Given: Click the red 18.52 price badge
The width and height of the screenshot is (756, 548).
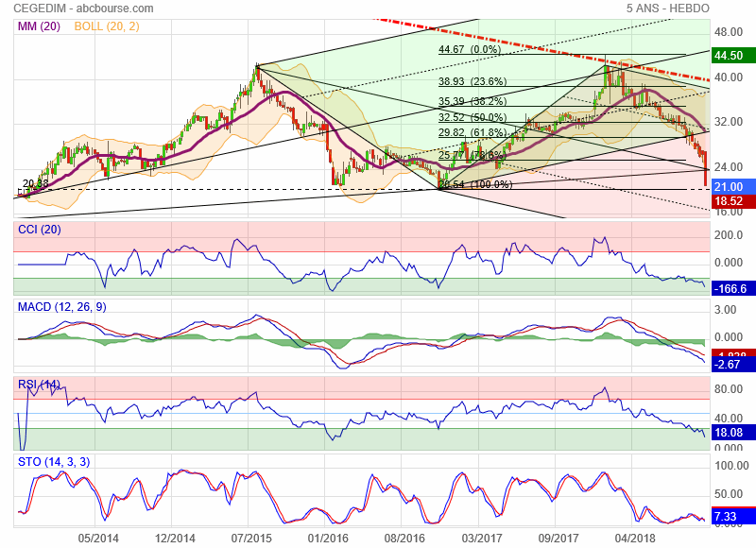Looking at the screenshot, I should tap(733, 201).
